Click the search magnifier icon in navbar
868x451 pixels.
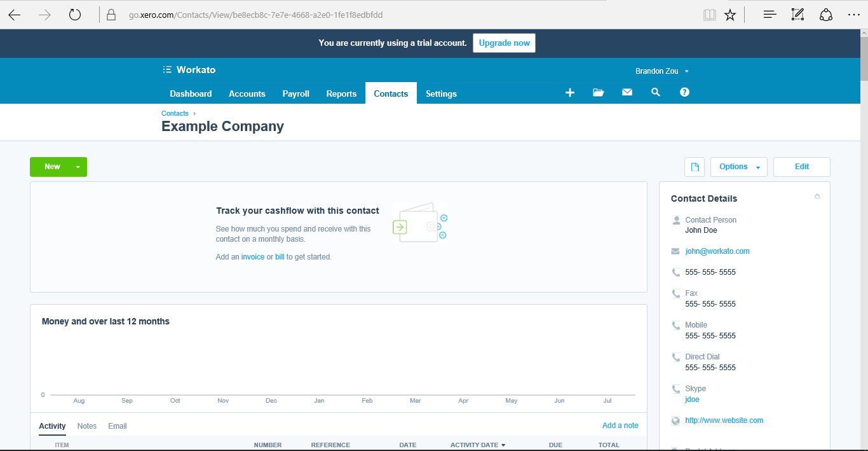tap(656, 93)
